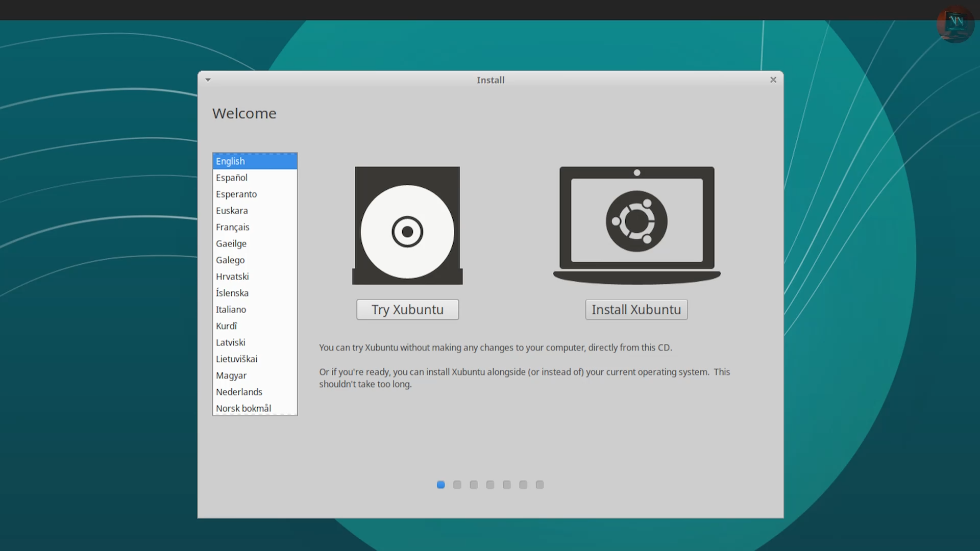Choose Lietuviškai language entry
This screenshot has height=551, width=980.
237,359
